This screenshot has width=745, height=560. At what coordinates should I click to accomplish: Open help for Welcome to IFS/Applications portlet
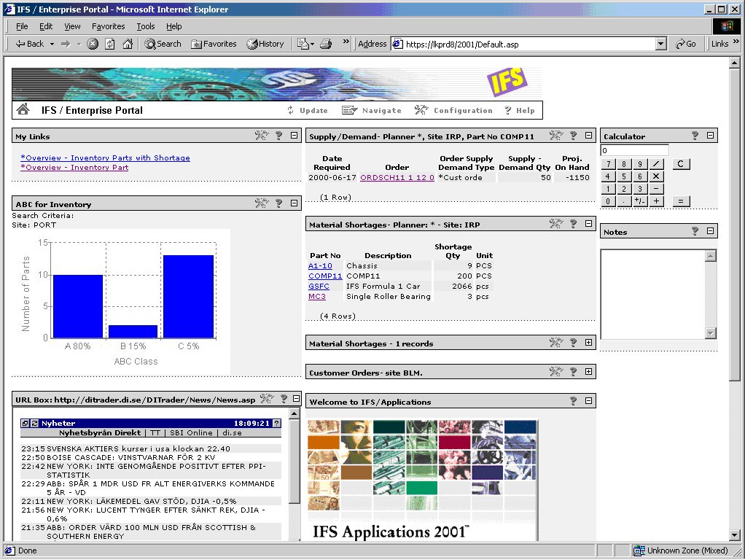pos(574,401)
